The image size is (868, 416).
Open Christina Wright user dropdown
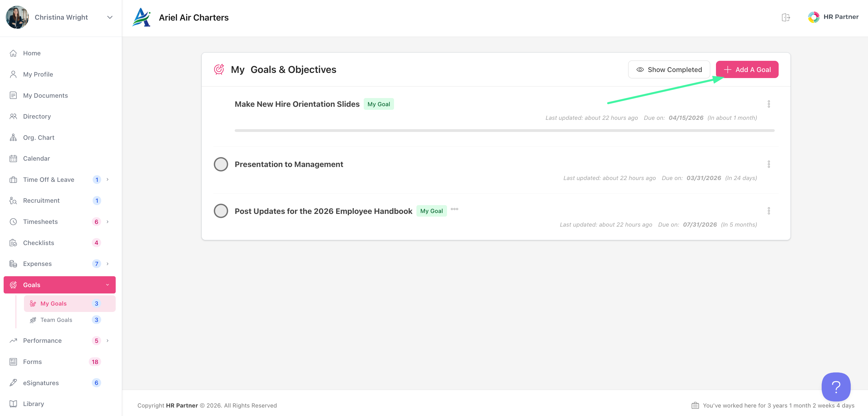110,17
